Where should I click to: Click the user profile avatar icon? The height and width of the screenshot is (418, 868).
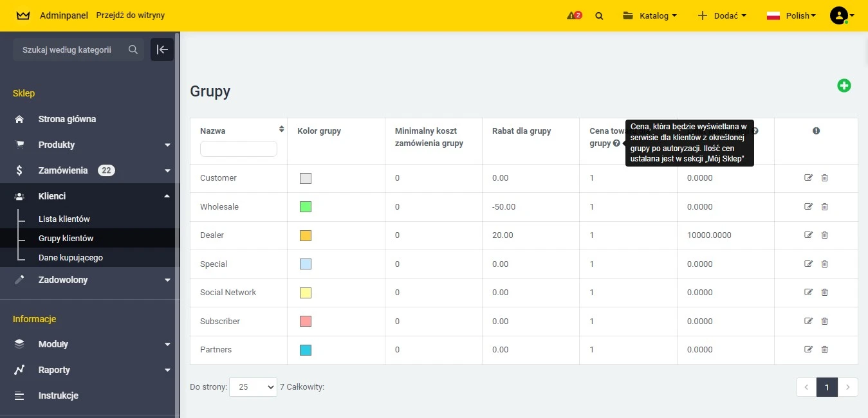click(x=838, y=15)
